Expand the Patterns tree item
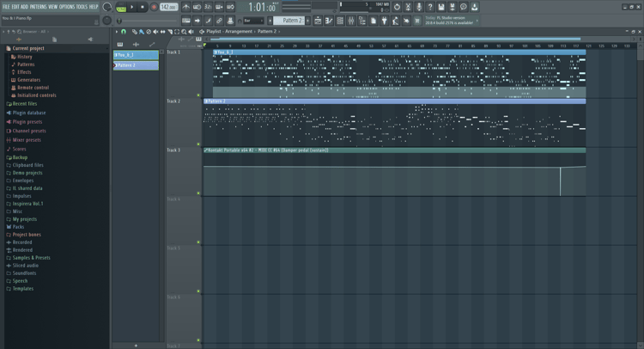This screenshot has width=644, height=349. click(26, 64)
